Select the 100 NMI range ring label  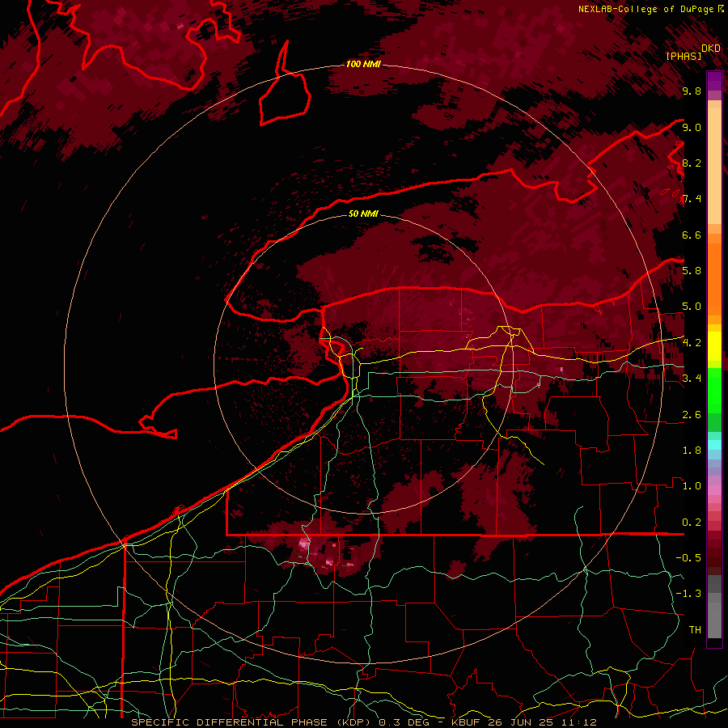tap(363, 64)
